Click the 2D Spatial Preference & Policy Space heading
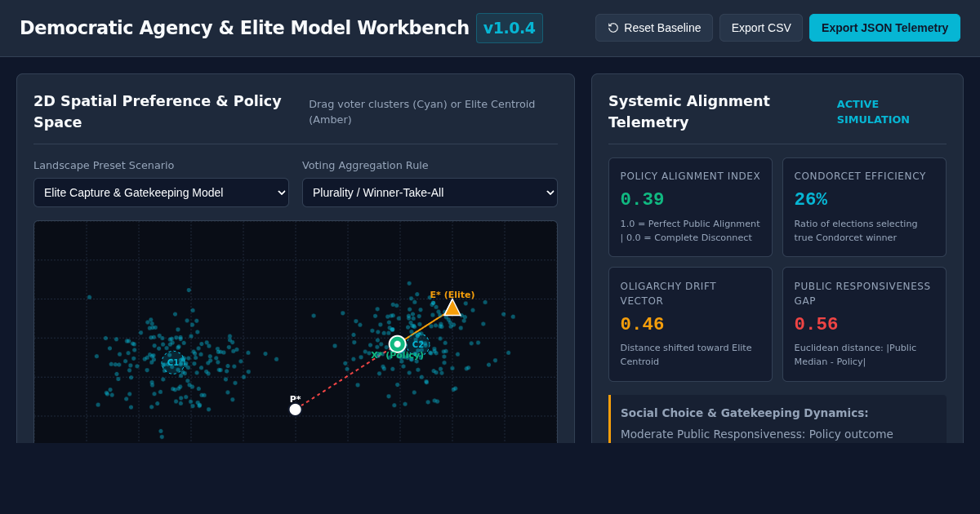980x514 pixels. (x=158, y=112)
